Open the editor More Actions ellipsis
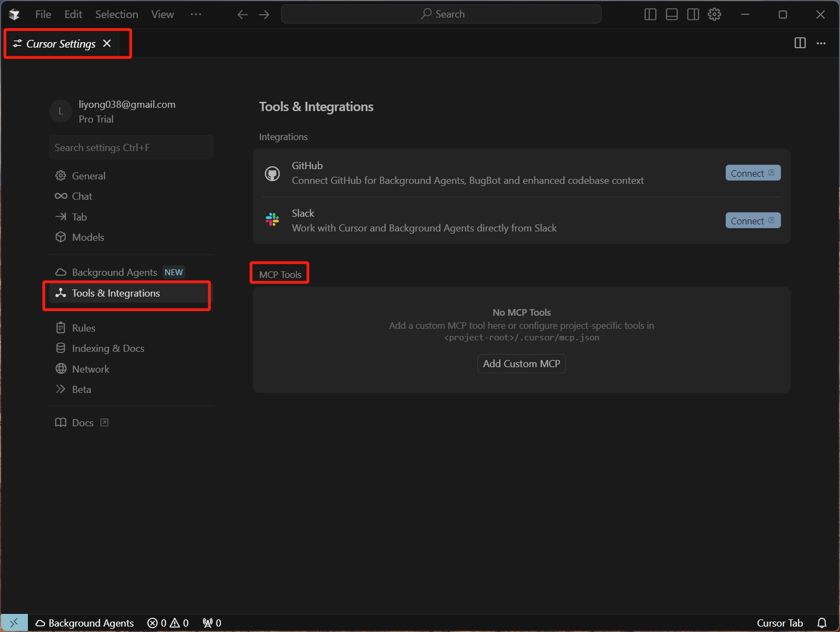 click(x=821, y=43)
